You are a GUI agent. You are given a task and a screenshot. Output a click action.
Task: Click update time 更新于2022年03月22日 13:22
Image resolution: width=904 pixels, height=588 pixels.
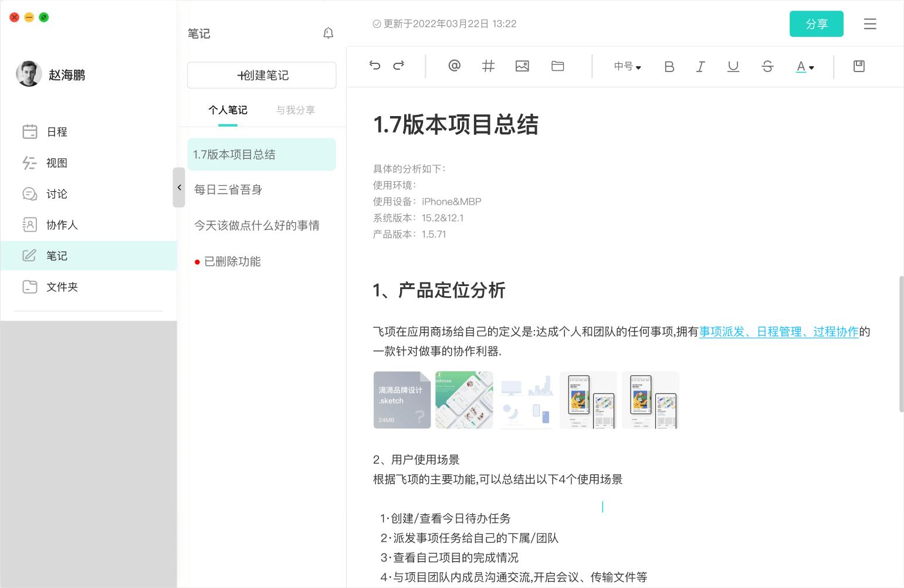tap(445, 23)
